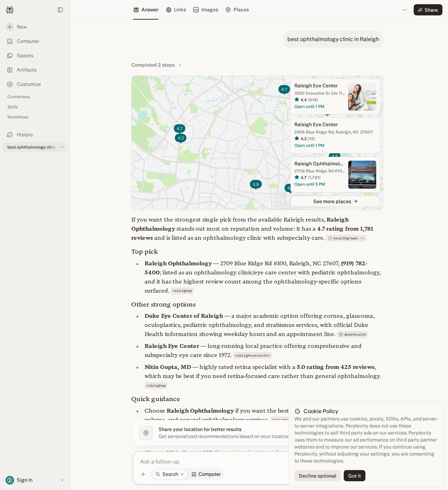
Task: Click See more places
Action: click(x=335, y=201)
